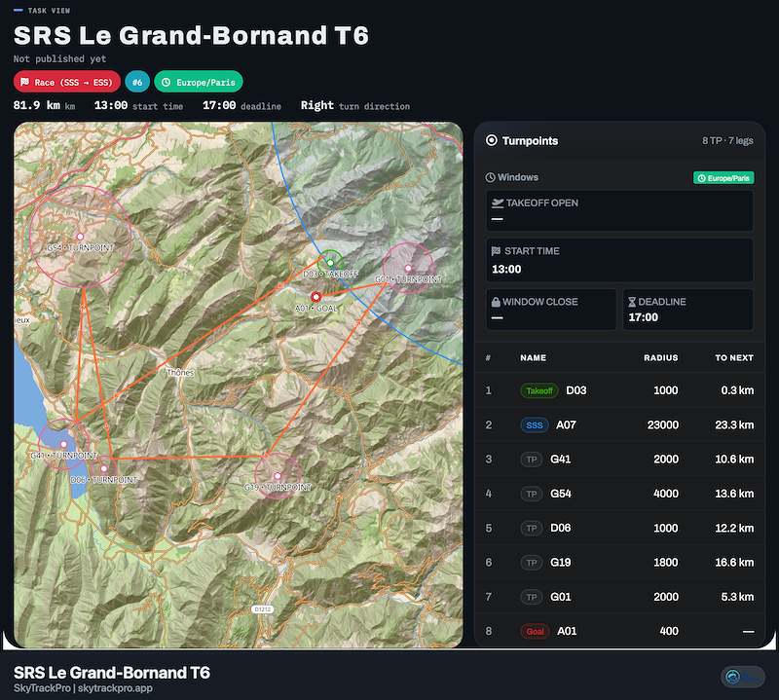
Task: Click the green Europe/Paris tag in Windows
Action: (x=723, y=178)
